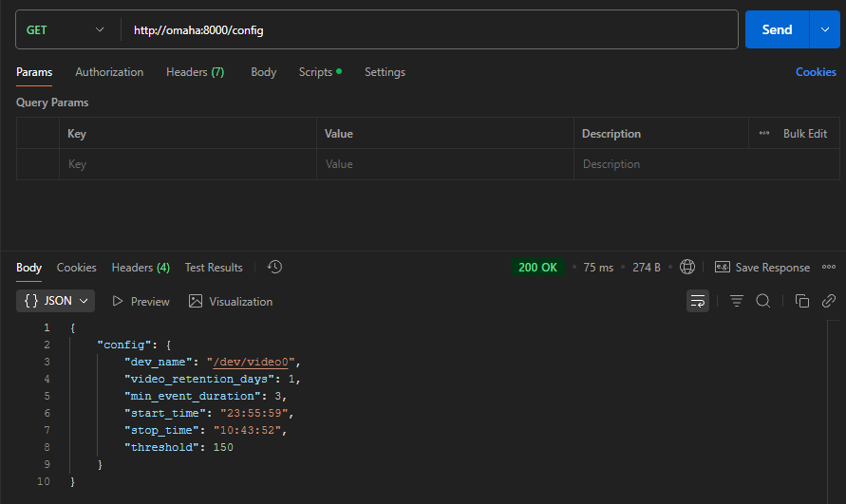This screenshot has height=504, width=846.
Task: Open the response history icon
Action: [x=274, y=268]
